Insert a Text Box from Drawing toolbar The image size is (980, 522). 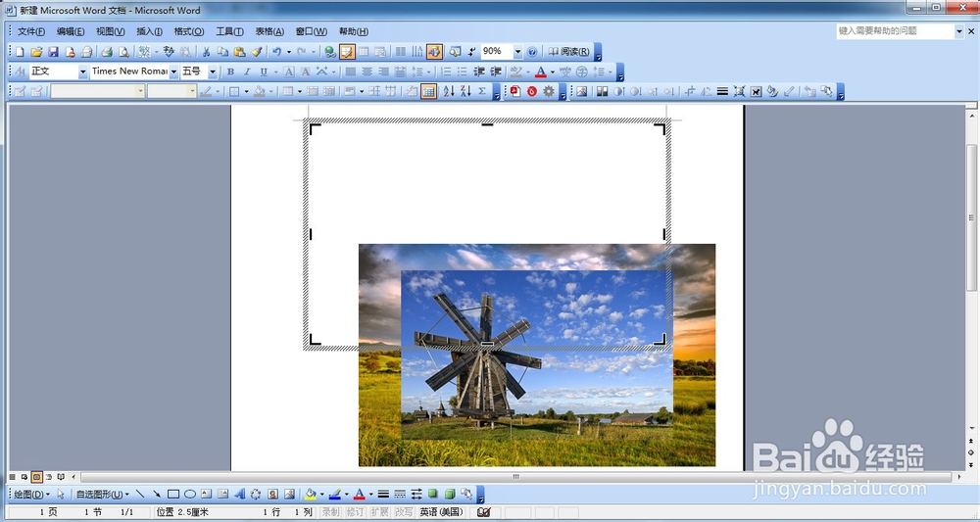[x=206, y=494]
